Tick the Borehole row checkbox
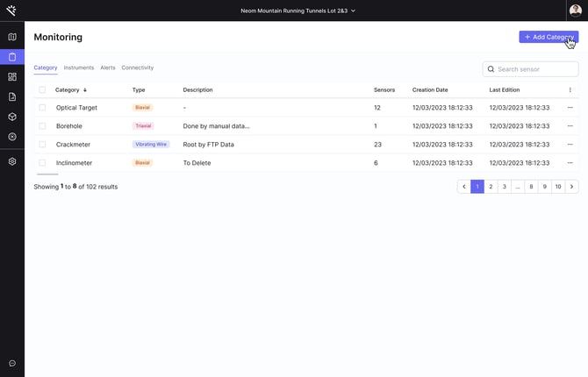The width and height of the screenshot is (588, 377). (x=42, y=126)
